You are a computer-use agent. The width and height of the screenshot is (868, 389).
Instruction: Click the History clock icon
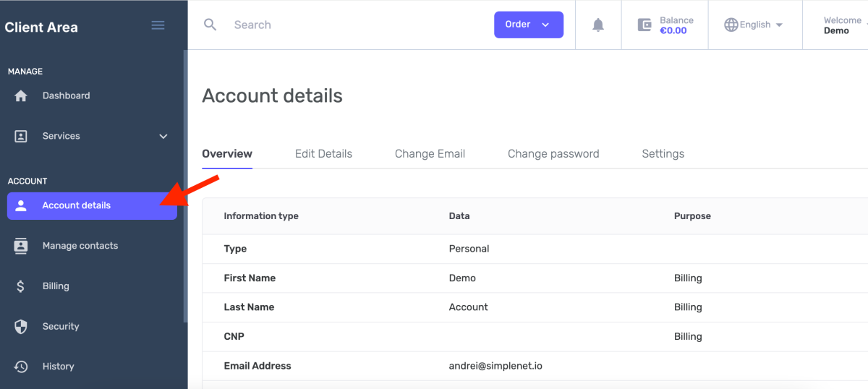point(21,367)
